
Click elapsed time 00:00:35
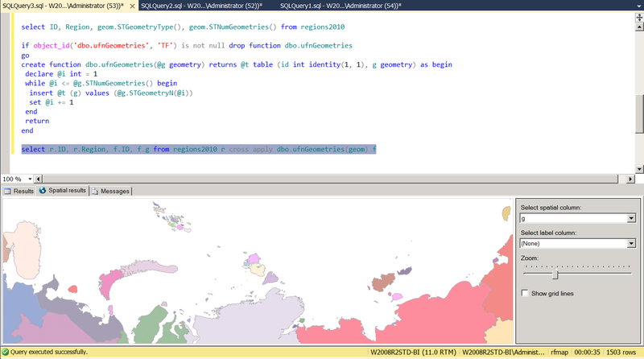tap(587, 353)
